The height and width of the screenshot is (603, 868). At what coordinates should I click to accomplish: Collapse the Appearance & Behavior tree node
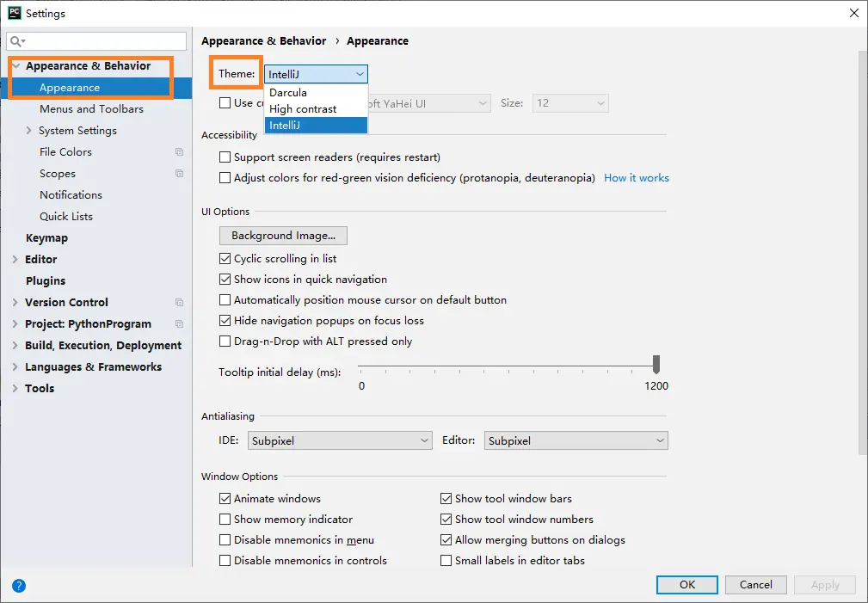click(16, 66)
